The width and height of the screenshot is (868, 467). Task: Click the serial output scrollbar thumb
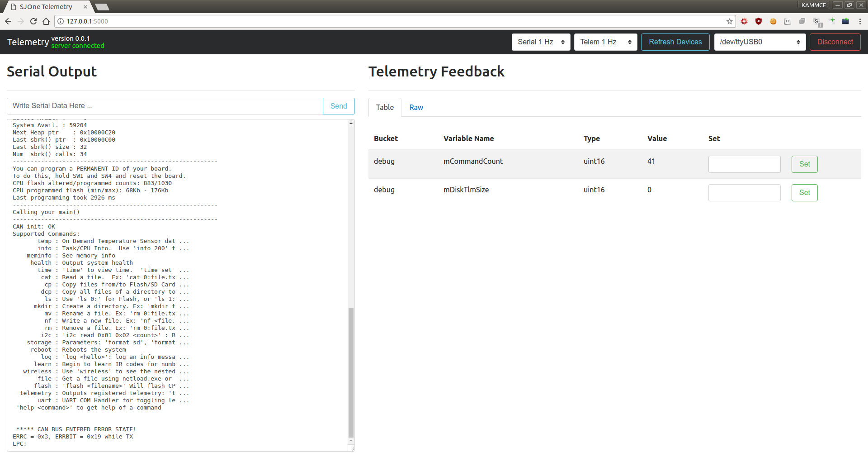pyautogui.click(x=351, y=372)
